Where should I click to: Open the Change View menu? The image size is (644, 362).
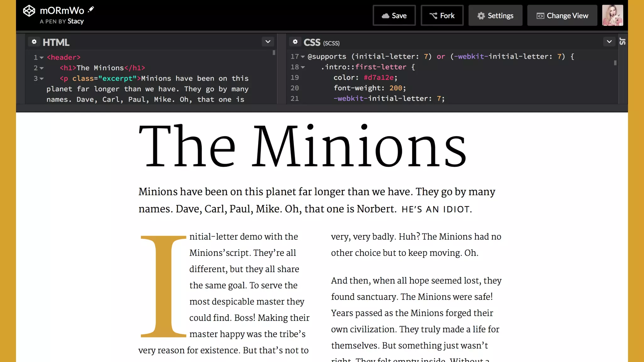click(562, 15)
